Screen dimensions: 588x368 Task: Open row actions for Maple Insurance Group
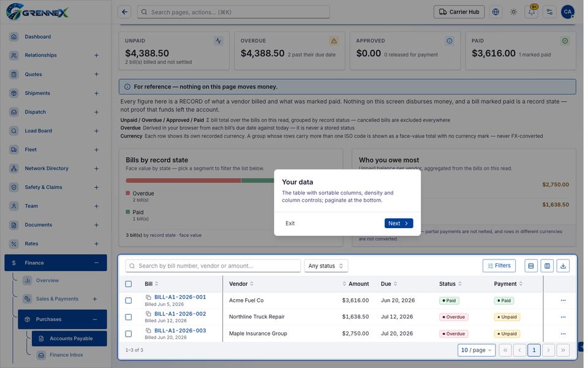563,334
